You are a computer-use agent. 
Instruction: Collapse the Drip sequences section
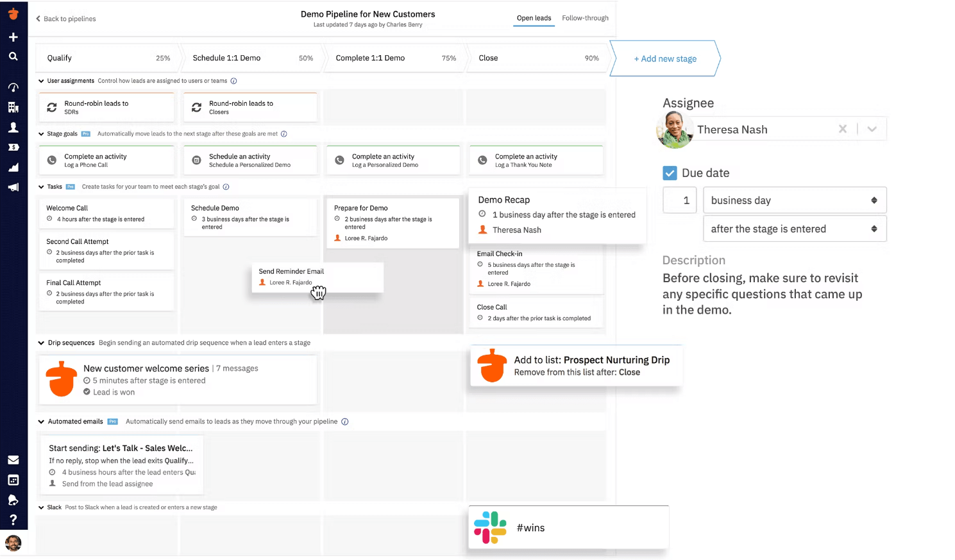coord(40,343)
